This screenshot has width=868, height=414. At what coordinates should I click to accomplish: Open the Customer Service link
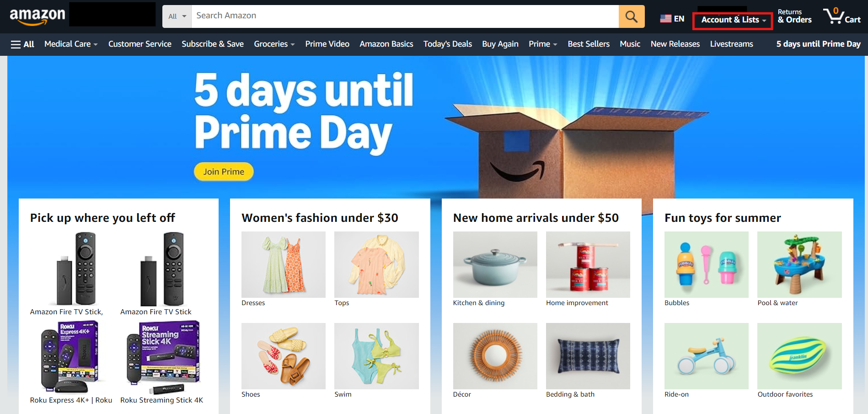click(140, 44)
